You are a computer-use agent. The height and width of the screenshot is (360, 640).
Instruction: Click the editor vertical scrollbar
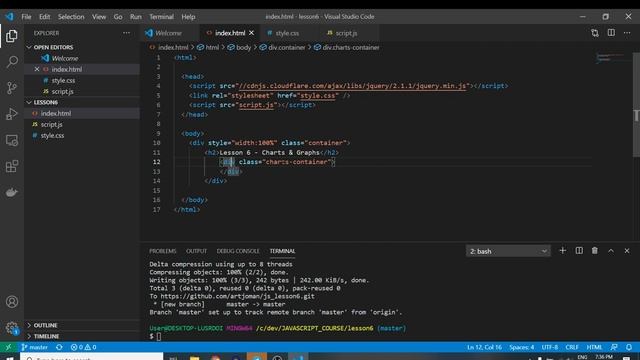636,104
